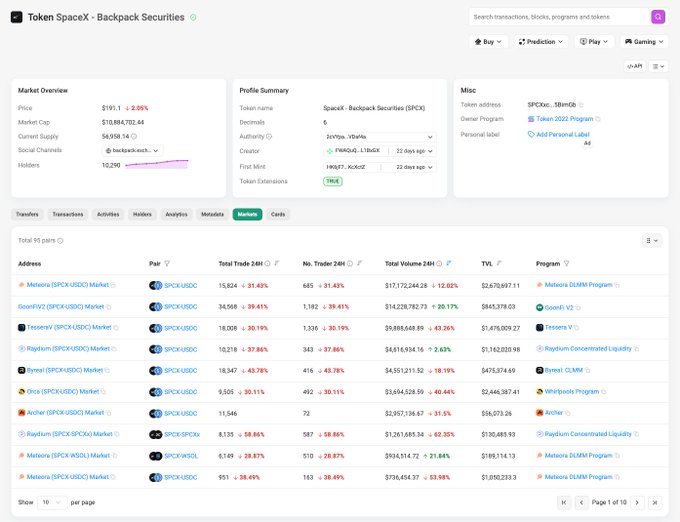Open Raydium (SPCX-SPCXx) Market link

(x=69, y=434)
